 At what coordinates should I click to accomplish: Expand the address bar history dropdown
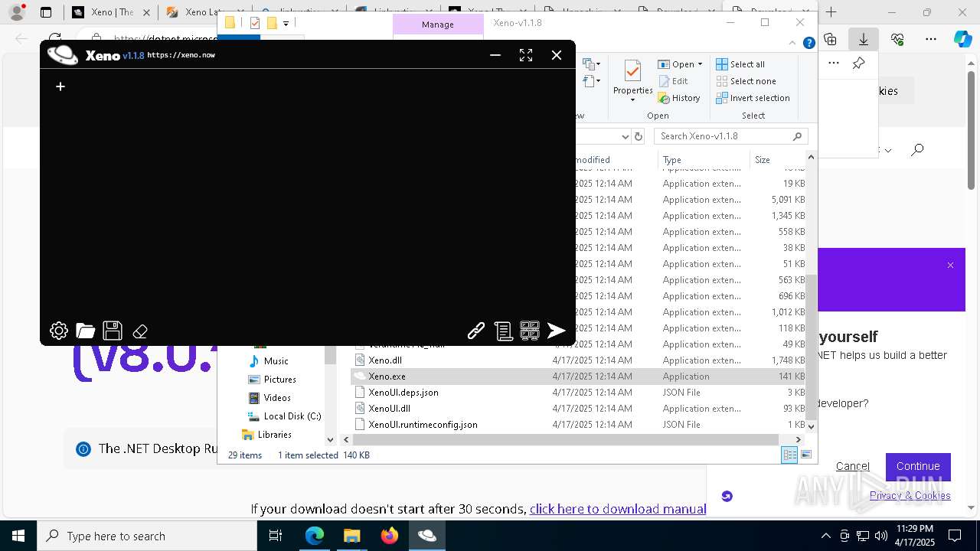tap(625, 136)
